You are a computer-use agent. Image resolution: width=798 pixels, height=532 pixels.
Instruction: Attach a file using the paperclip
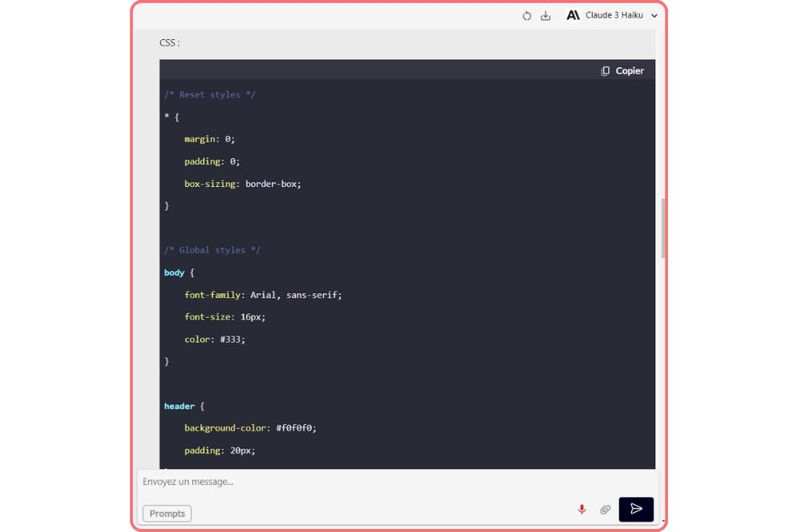[605, 509]
